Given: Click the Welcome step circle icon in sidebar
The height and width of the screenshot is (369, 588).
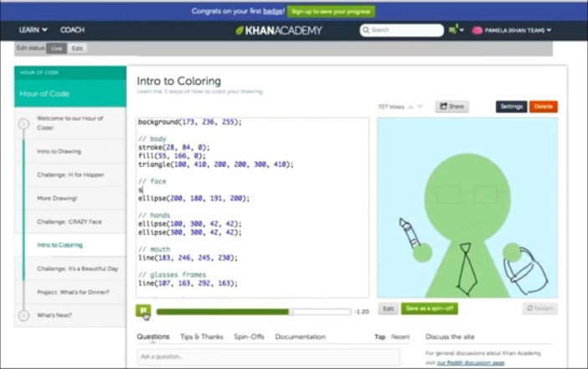Looking at the screenshot, I should (x=23, y=123).
